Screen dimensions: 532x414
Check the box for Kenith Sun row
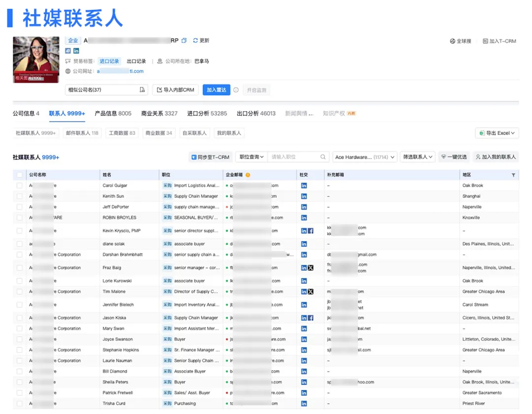20,196
